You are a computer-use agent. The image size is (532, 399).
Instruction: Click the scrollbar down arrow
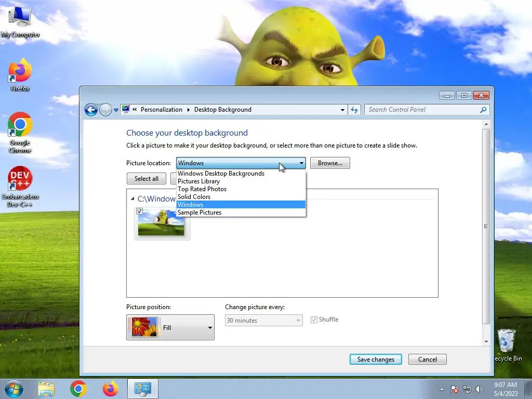click(486, 341)
